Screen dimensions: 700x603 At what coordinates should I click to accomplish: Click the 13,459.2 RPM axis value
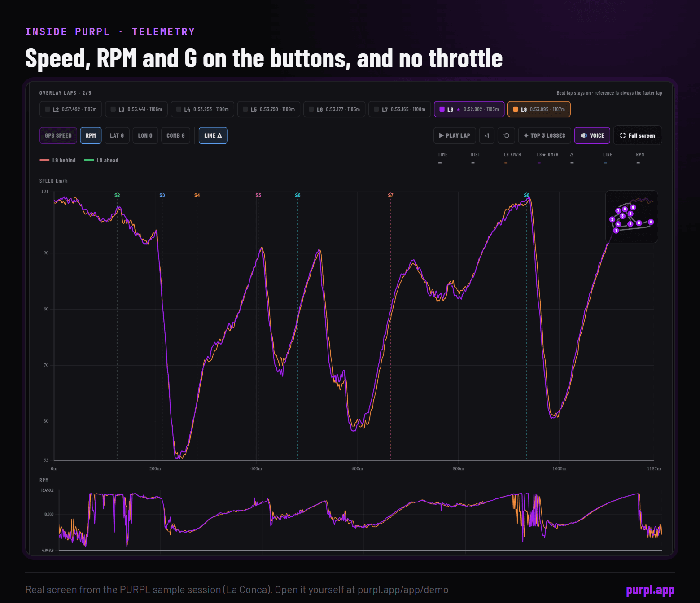[x=47, y=490]
